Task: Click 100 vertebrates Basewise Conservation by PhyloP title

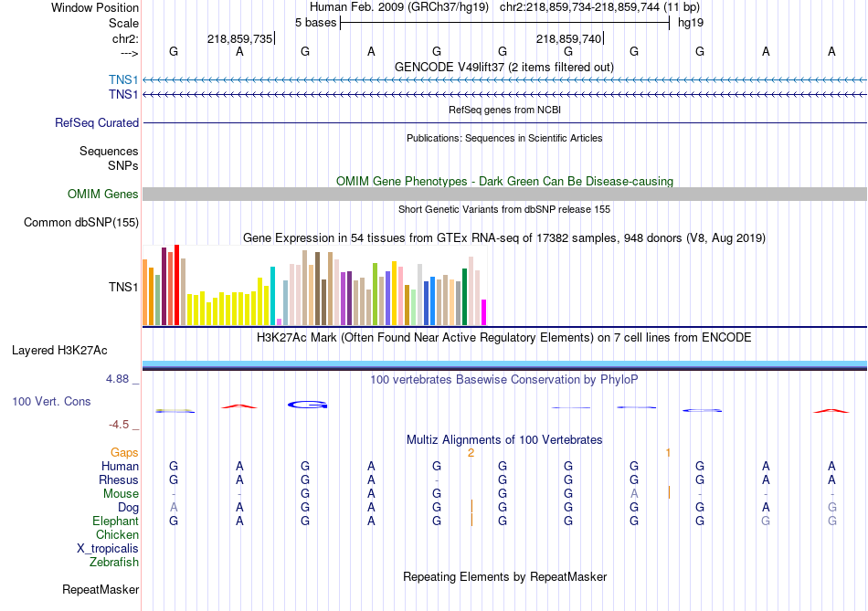Action: tap(504, 380)
